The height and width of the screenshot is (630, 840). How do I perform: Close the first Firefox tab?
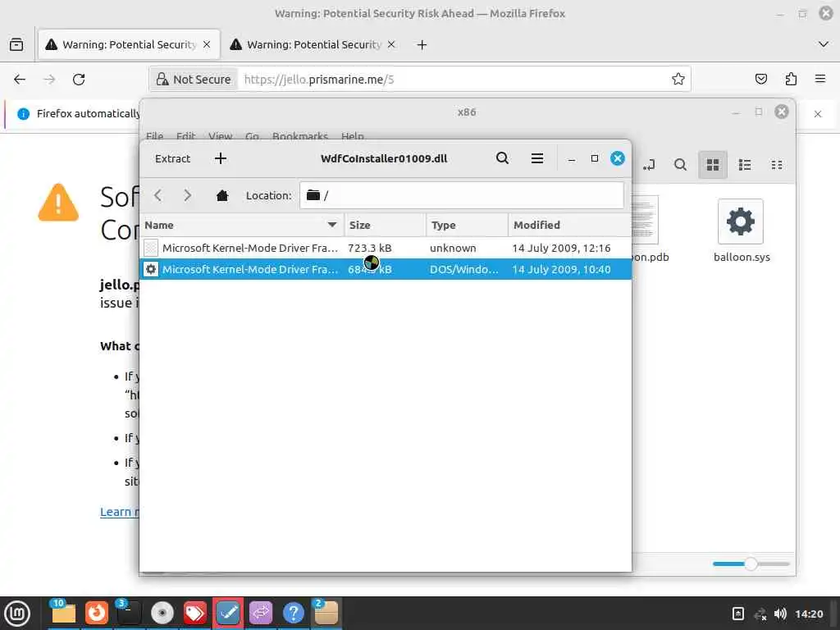point(207,44)
